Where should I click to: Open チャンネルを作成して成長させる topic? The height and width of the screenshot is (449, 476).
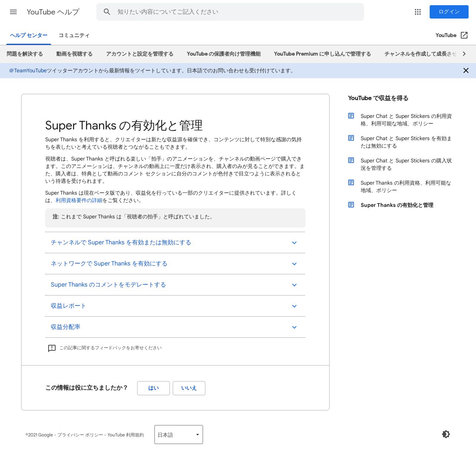point(420,54)
